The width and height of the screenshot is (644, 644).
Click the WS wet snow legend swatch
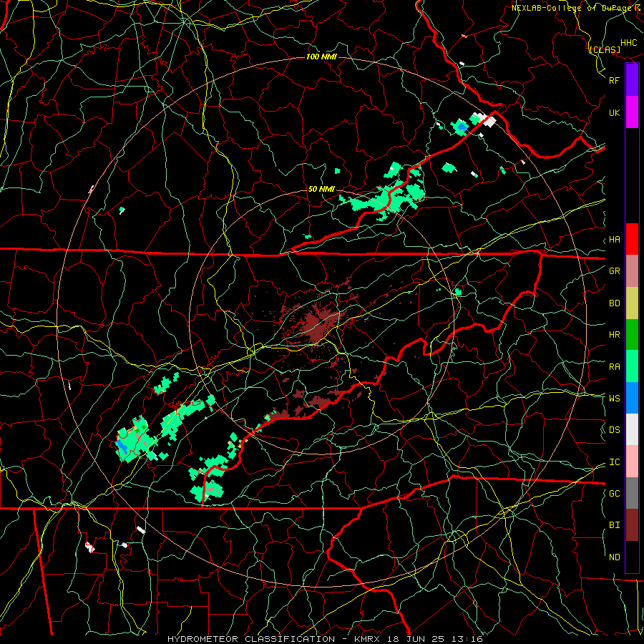point(632,398)
